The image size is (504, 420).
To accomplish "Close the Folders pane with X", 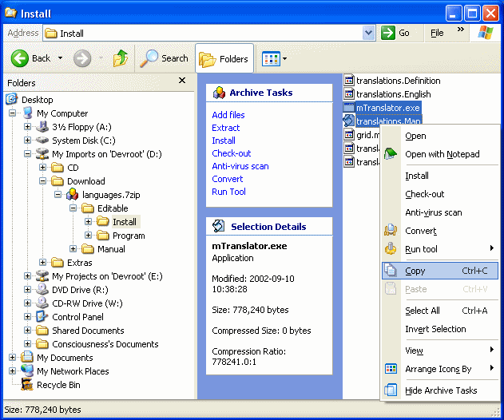I will pyautogui.click(x=182, y=81).
